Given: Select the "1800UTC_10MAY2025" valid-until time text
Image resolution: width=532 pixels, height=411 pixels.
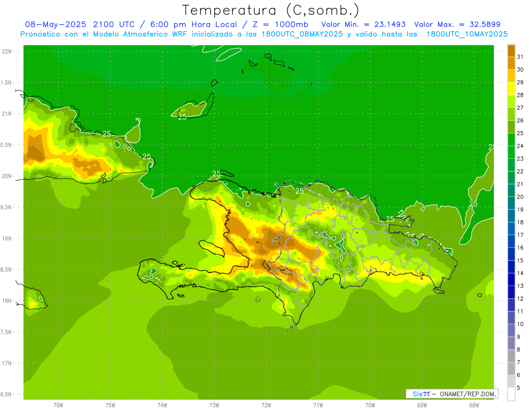Looking at the screenshot, I should click(x=467, y=34).
